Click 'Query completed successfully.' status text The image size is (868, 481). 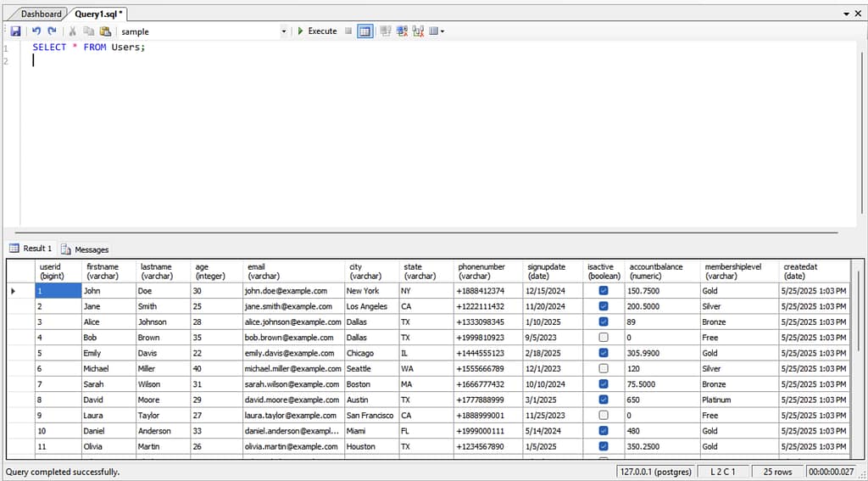pyautogui.click(x=63, y=473)
